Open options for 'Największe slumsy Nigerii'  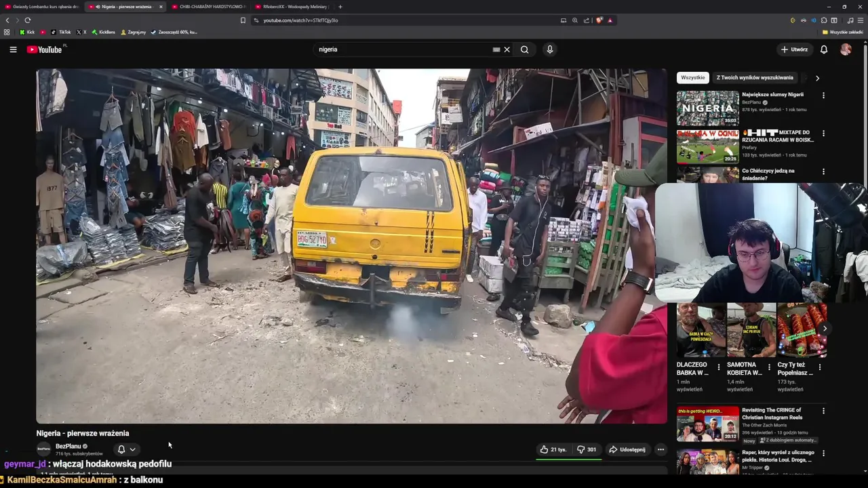click(x=823, y=96)
